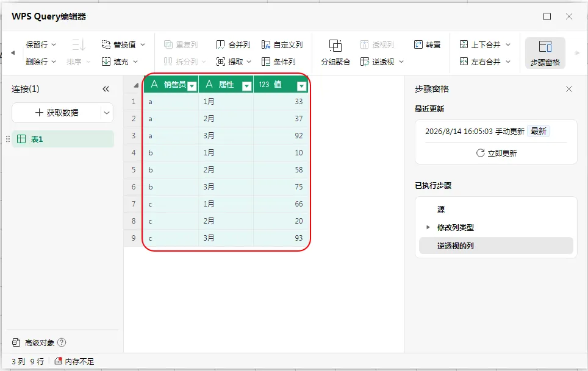Click the 1月 cell in row 7
This screenshot has height=371, width=588.
tap(226, 203)
